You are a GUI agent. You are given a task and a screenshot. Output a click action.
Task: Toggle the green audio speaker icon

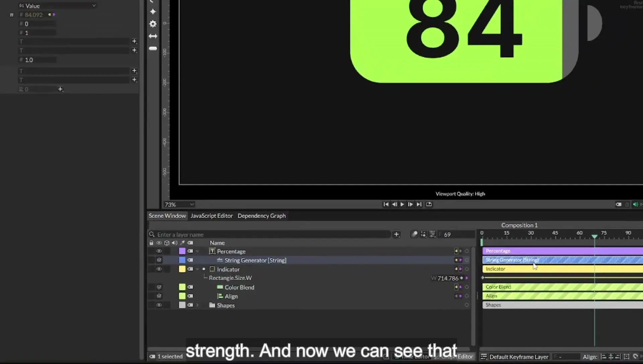pyautogui.click(x=635, y=204)
